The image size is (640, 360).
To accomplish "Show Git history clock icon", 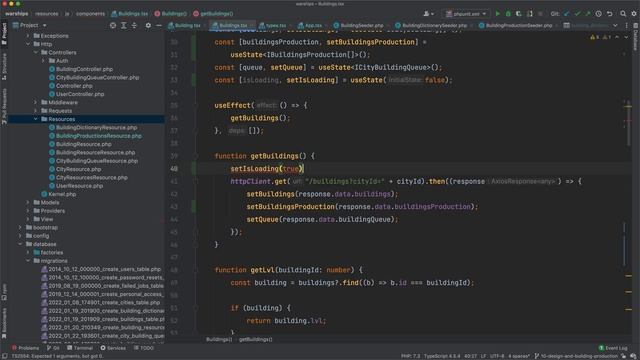I will point(598,14).
